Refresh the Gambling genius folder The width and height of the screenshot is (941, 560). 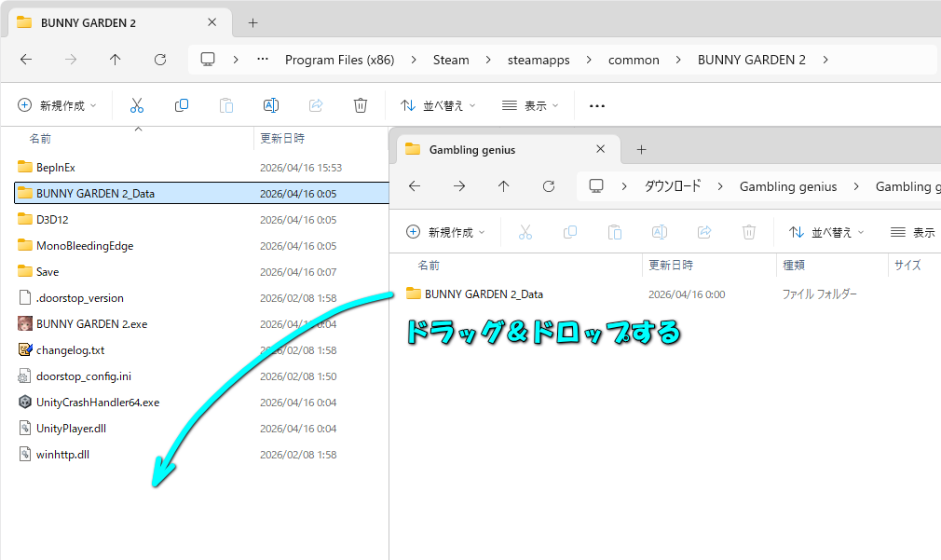[x=549, y=186]
